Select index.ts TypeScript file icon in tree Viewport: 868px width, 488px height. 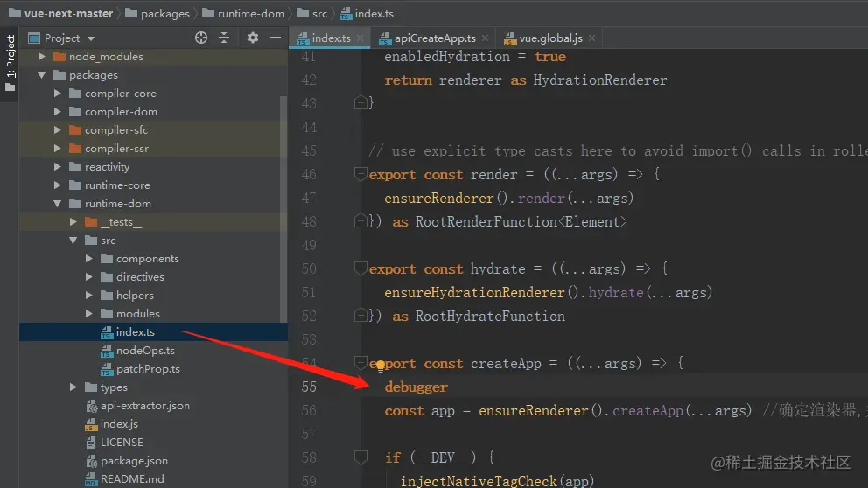(x=107, y=332)
